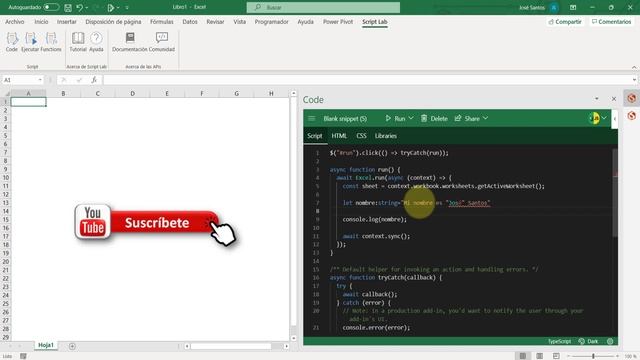640x360 pixels.
Task: Click the José Santos account name
Action: (x=531, y=7)
